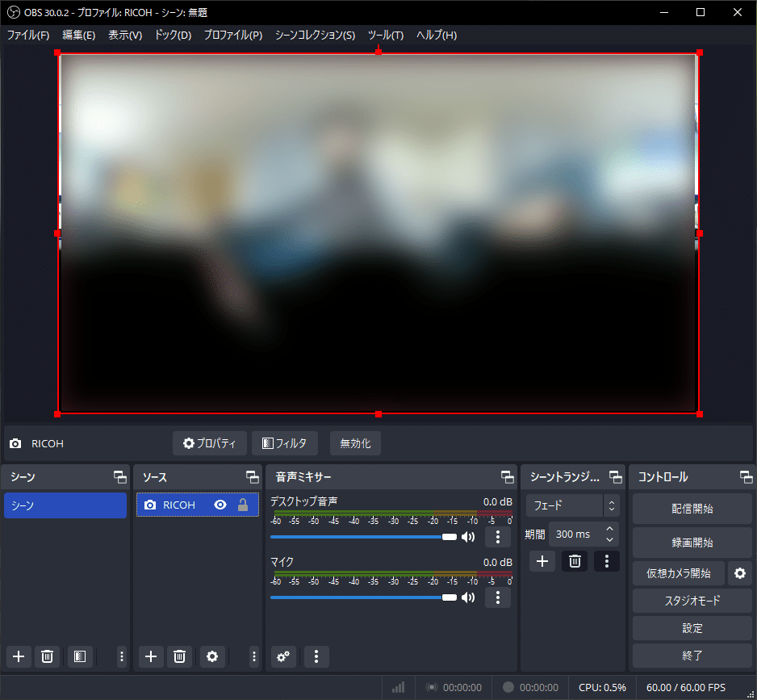Viewport: 757px width, 700px height.
Task: Click the network status bars icon
Action: (x=399, y=687)
